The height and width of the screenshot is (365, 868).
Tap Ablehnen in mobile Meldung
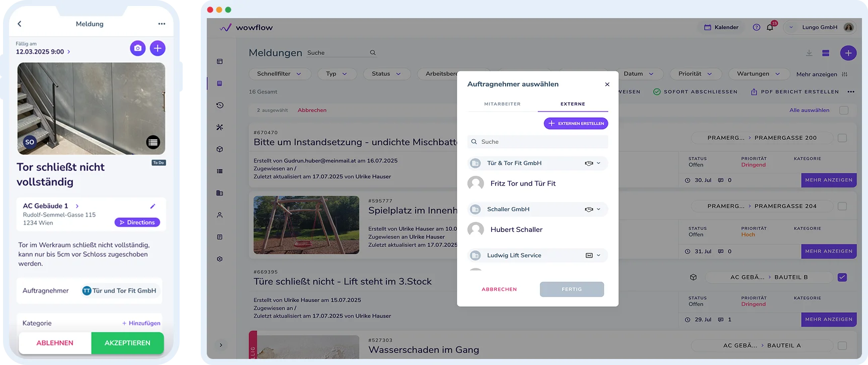(55, 343)
